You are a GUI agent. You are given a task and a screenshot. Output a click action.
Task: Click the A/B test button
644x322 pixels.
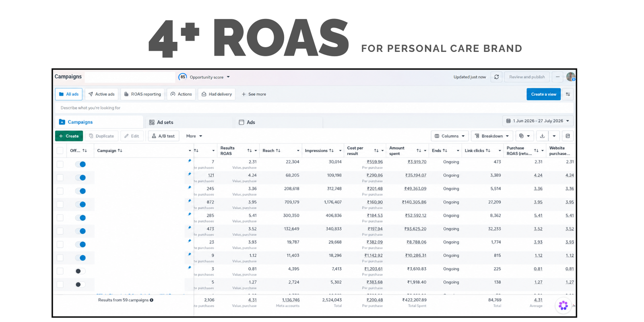163,136
